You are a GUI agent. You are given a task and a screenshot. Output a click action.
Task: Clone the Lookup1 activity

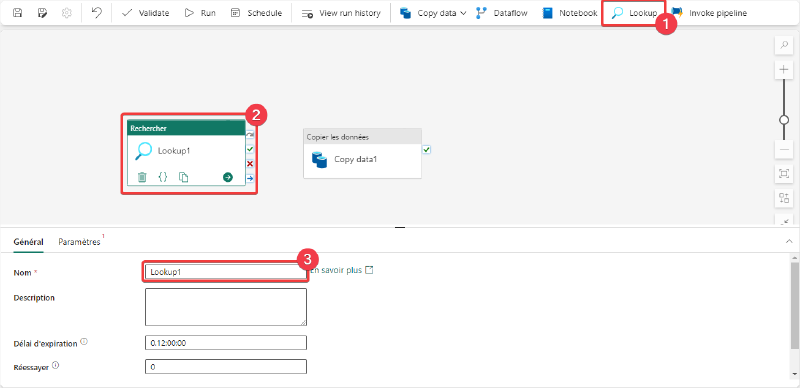pyautogui.click(x=184, y=177)
